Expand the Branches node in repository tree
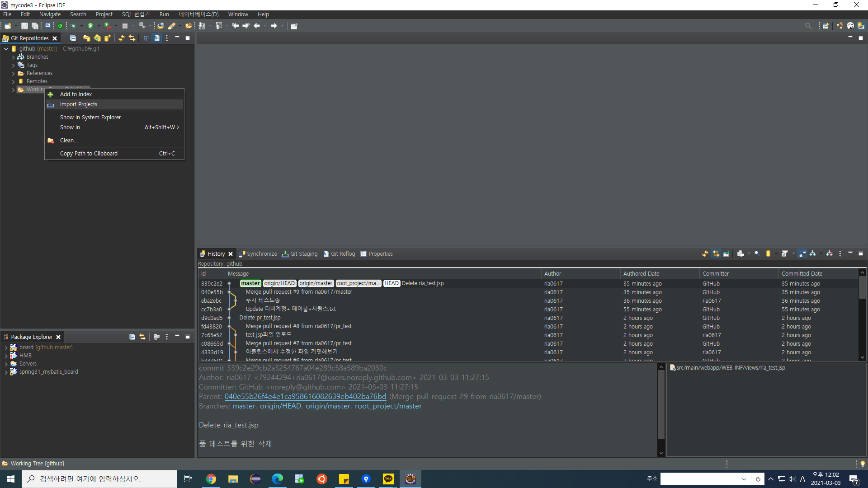The image size is (868, 488). (x=13, y=57)
